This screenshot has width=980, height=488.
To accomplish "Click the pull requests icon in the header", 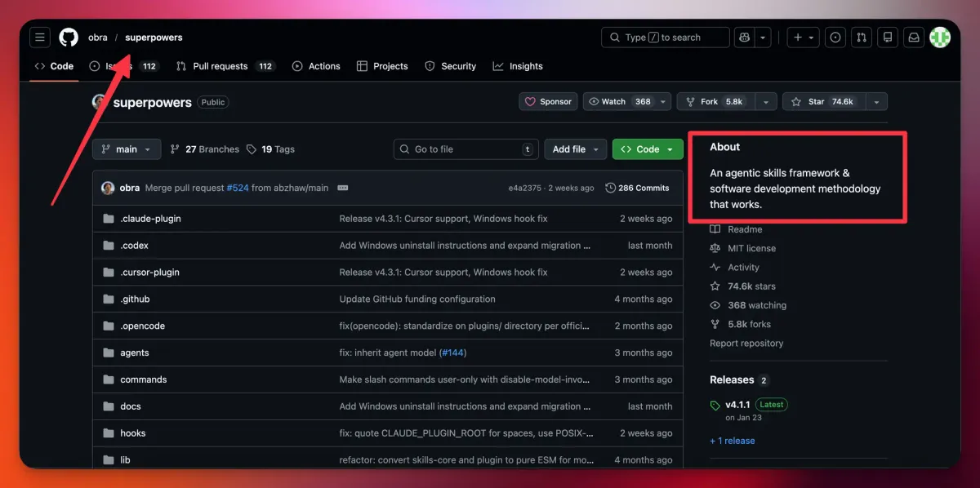I will coord(862,37).
